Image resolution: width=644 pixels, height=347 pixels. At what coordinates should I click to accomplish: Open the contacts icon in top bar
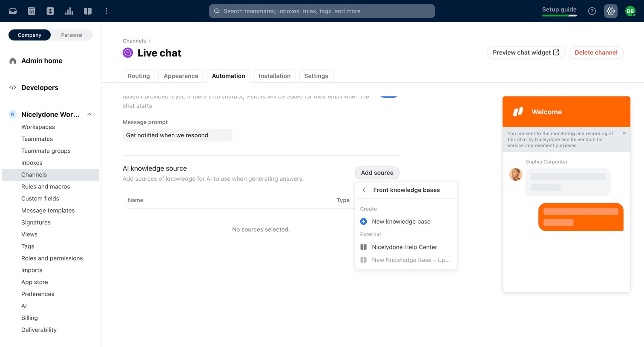pos(50,11)
